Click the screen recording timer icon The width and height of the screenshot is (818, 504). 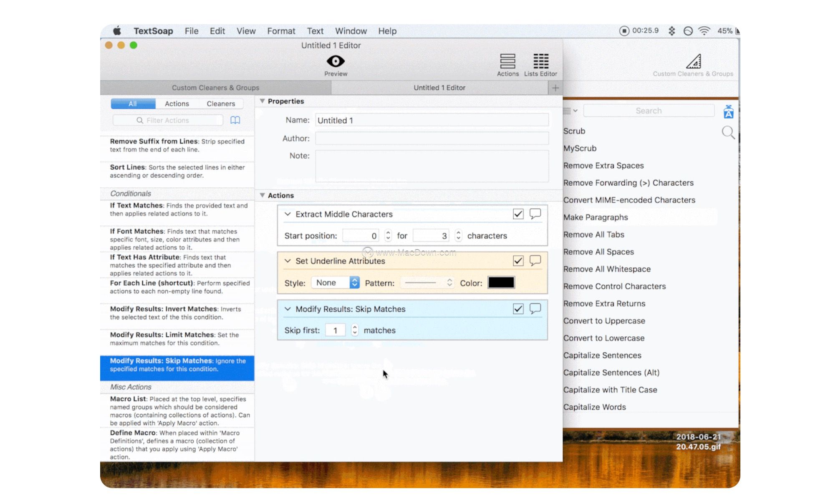pos(624,31)
